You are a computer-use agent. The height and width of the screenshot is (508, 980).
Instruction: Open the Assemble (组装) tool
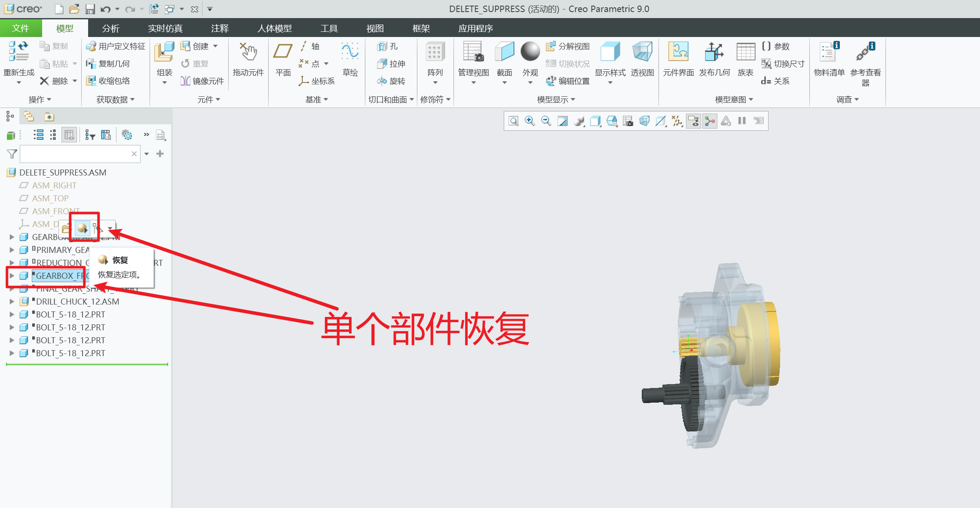pos(164,52)
